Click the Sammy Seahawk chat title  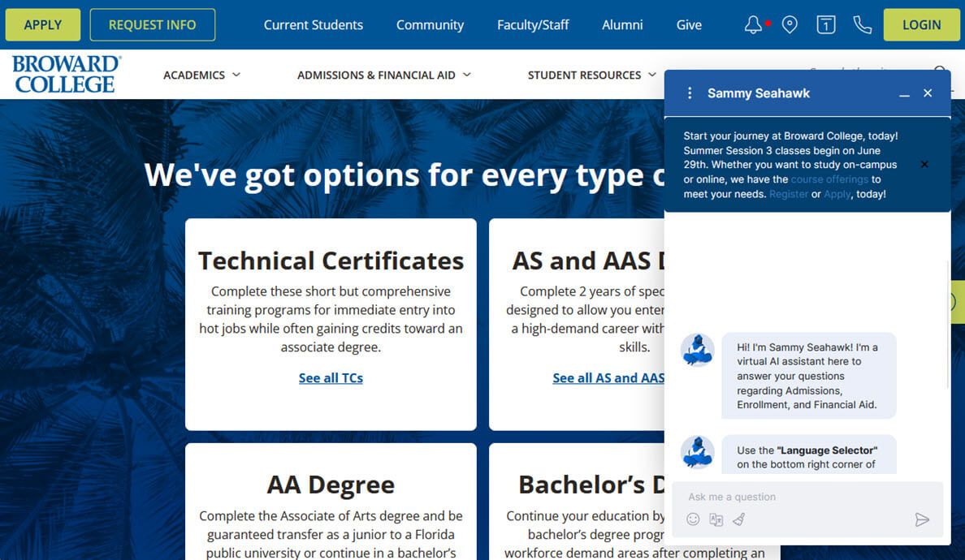(x=758, y=93)
